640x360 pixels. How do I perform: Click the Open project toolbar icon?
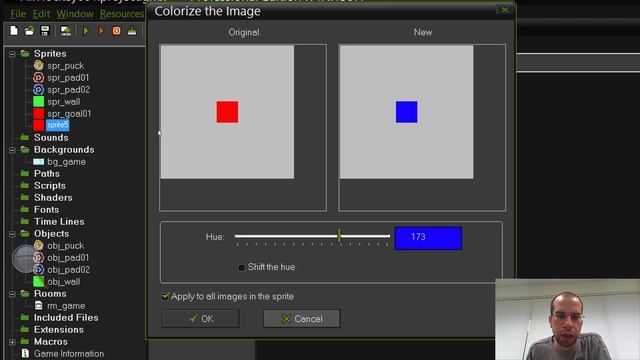(29, 31)
